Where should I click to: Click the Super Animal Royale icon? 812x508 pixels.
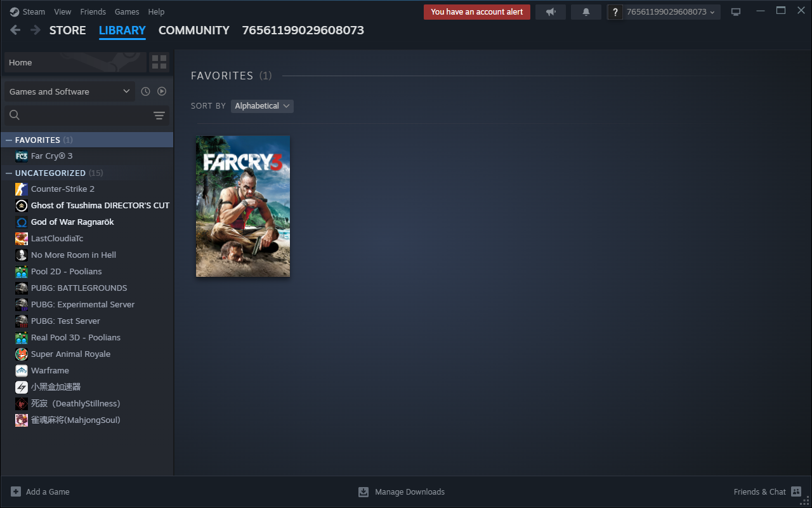(22, 354)
